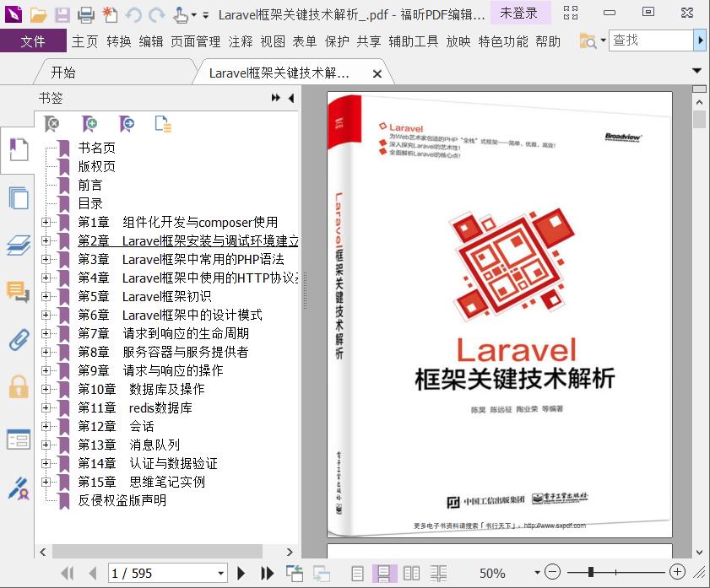Switch to facing pages view mode
This screenshot has width=710, height=588.
pos(411,574)
